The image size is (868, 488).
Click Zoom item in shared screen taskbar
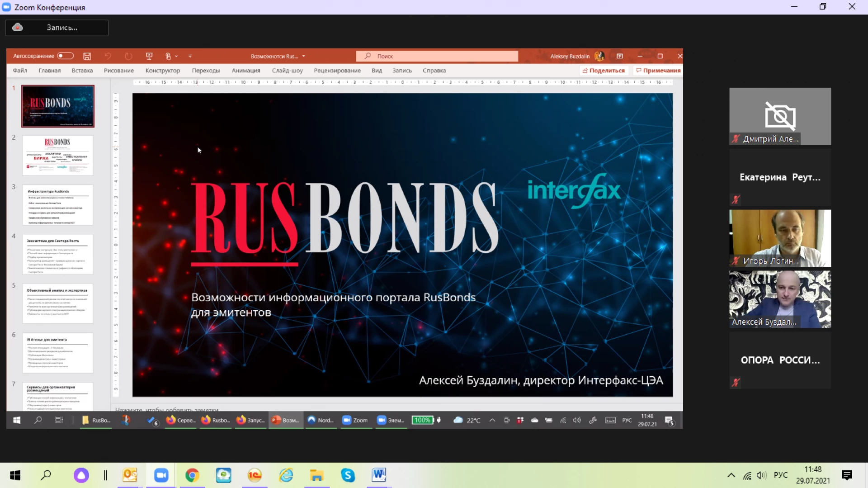(x=355, y=420)
